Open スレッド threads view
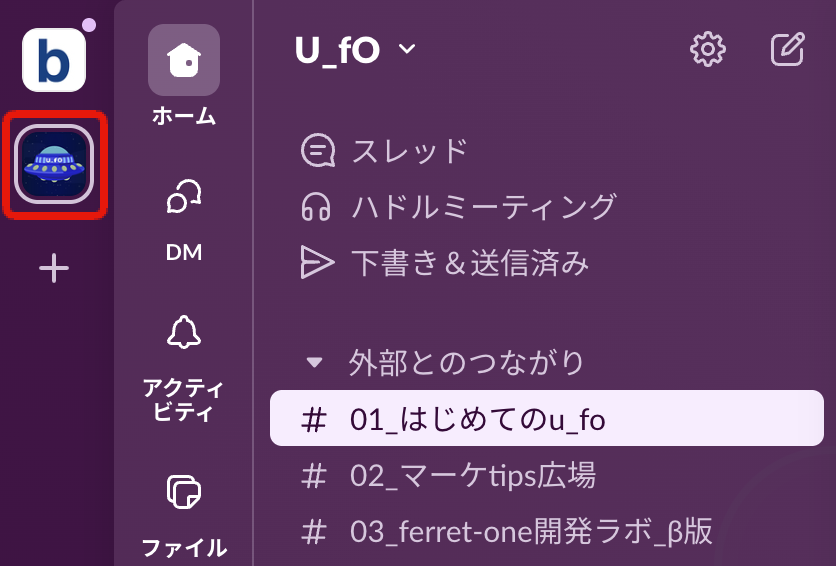This screenshot has width=836, height=566. click(409, 151)
